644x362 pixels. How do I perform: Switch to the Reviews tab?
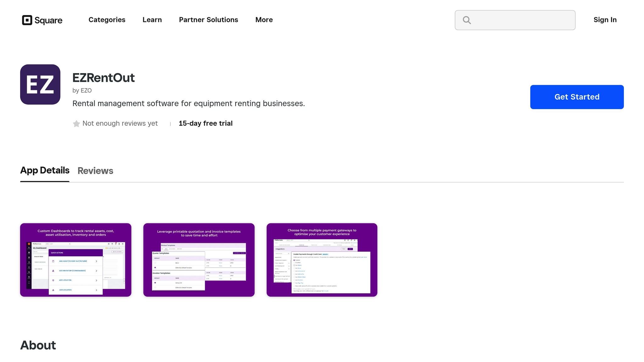point(95,171)
